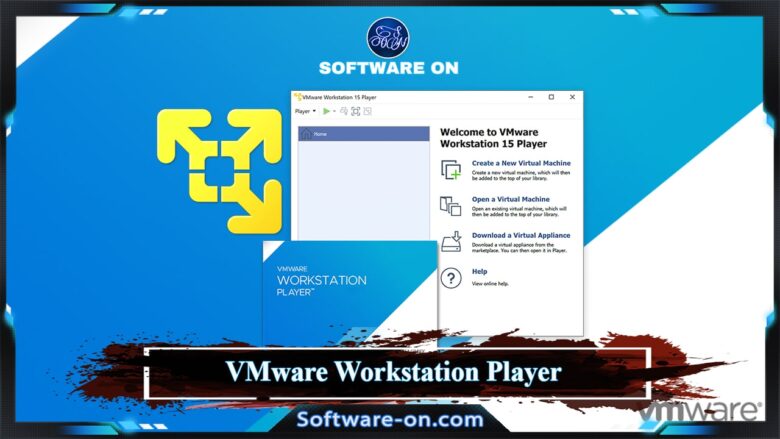Click the green Power On play icon

click(326, 111)
